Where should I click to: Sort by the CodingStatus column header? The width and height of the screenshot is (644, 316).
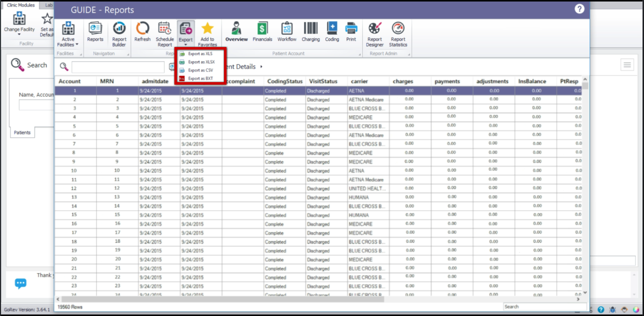[285, 81]
